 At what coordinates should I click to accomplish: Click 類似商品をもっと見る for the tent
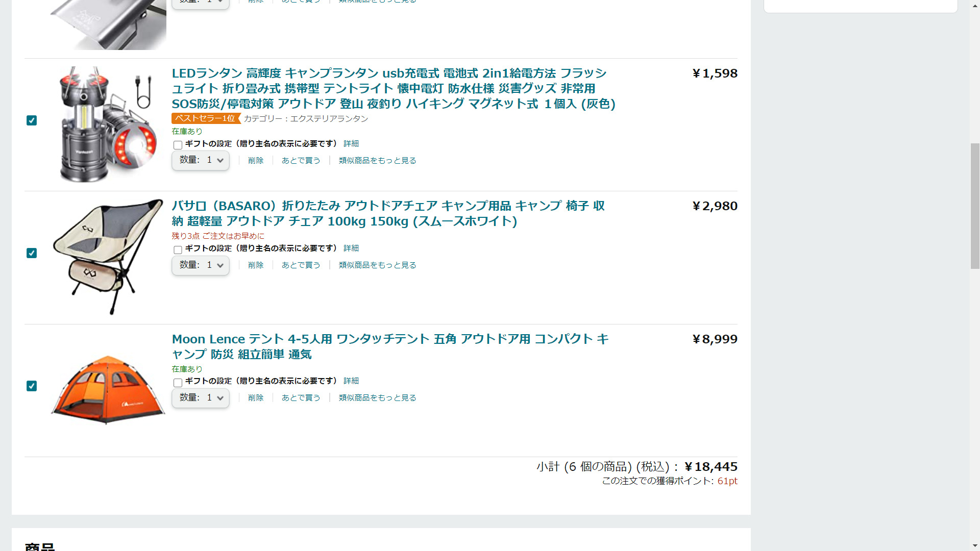tap(377, 398)
